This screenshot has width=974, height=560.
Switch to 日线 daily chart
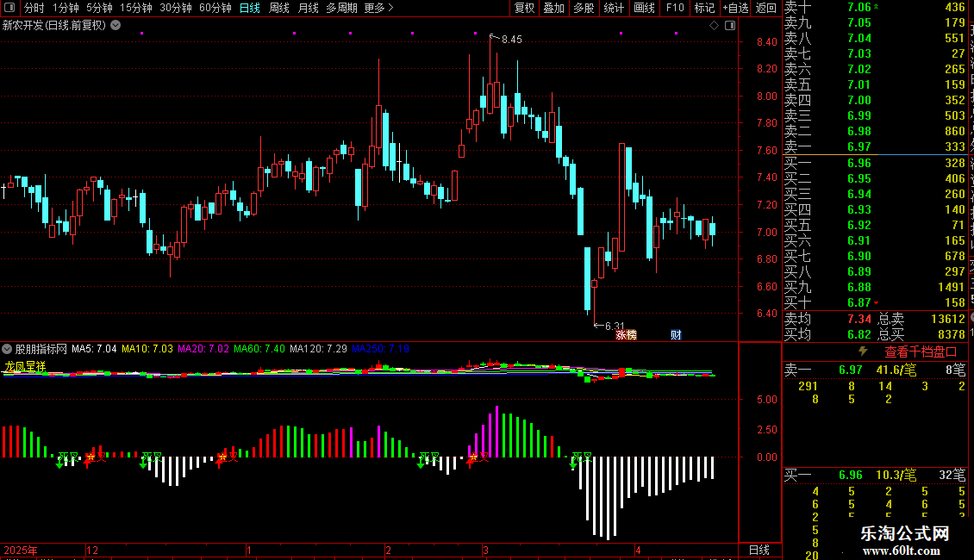point(250,8)
